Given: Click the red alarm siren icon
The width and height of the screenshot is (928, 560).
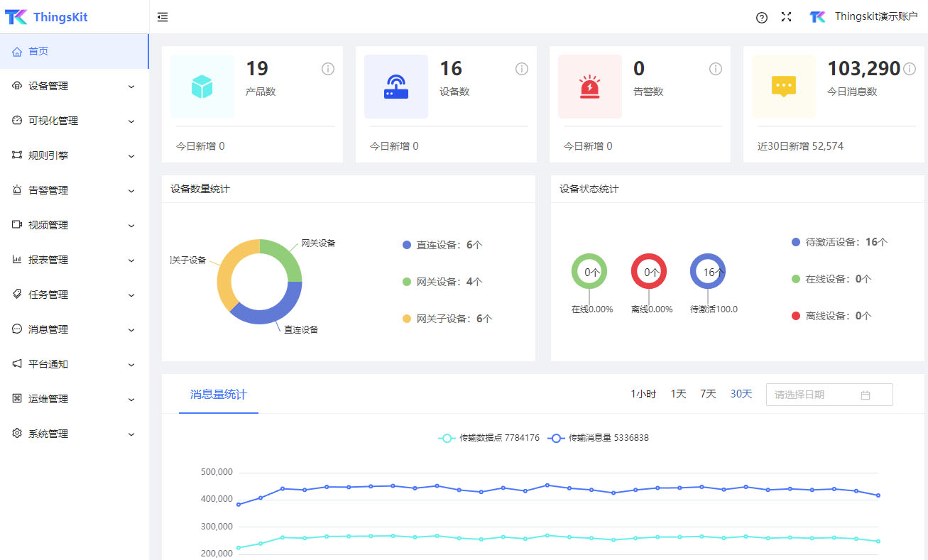Looking at the screenshot, I should pyautogui.click(x=589, y=87).
